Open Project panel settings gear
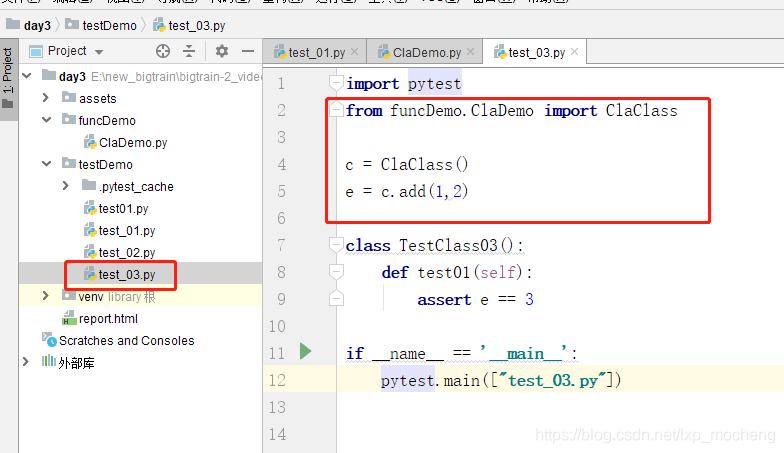The height and width of the screenshot is (453, 784). [x=222, y=51]
